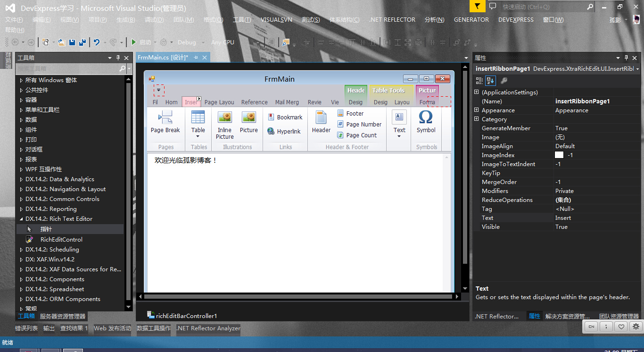Click the Hyperlink ribbon item
Viewport: 644px width, 352px height.
click(x=284, y=132)
